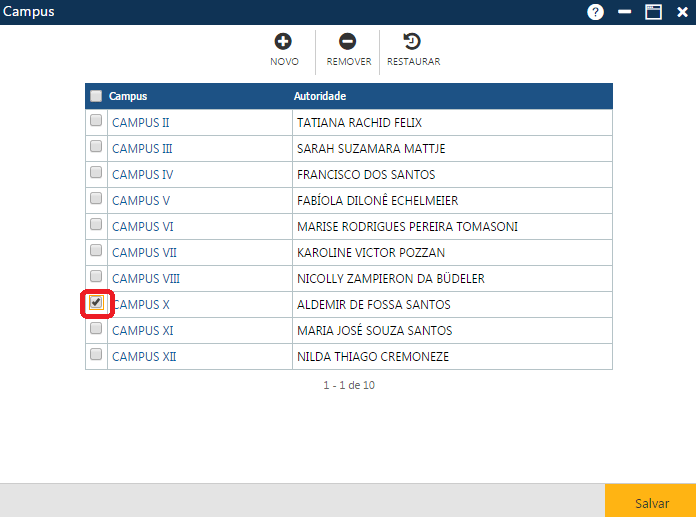The width and height of the screenshot is (696, 517).
Task: Close the Campus window
Action: [x=682, y=12]
